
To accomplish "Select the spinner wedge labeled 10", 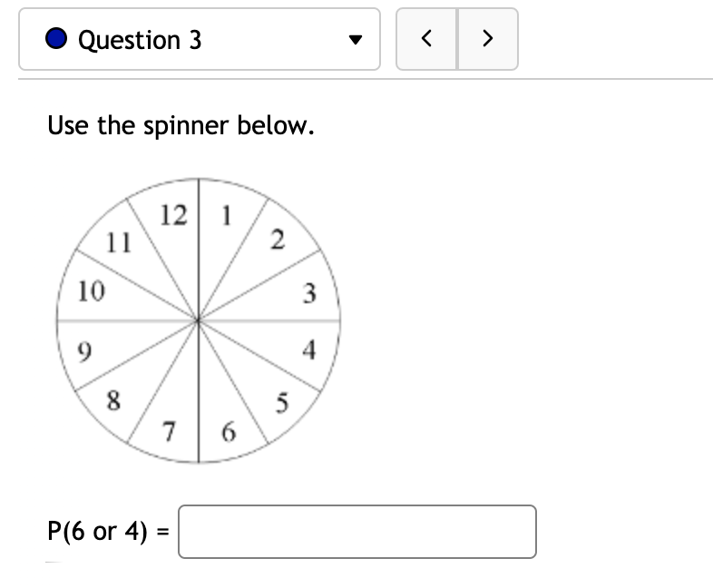I will click(x=89, y=291).
